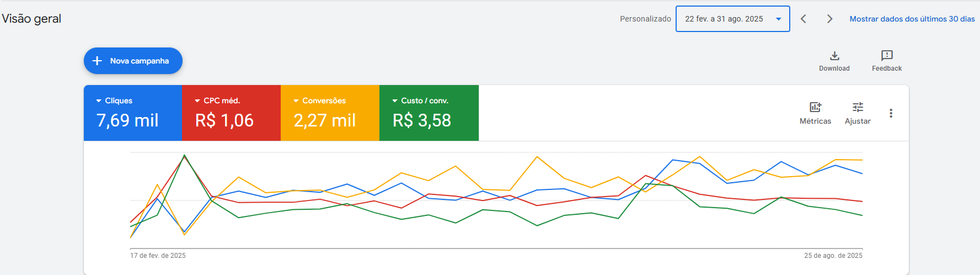Open the three-dot more options menu
This screenshot has width=980, height=275.
pos(891,113)
